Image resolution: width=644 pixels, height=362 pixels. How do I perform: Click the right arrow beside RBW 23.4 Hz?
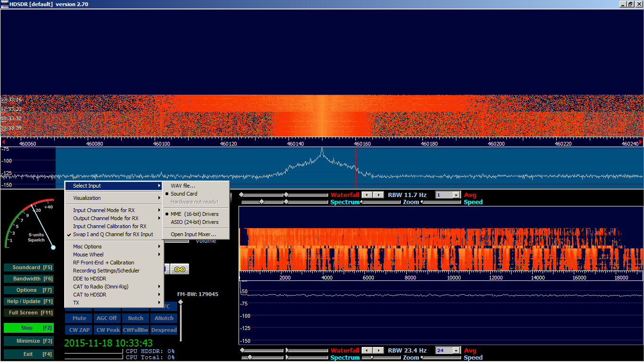(x=378, y=350)
